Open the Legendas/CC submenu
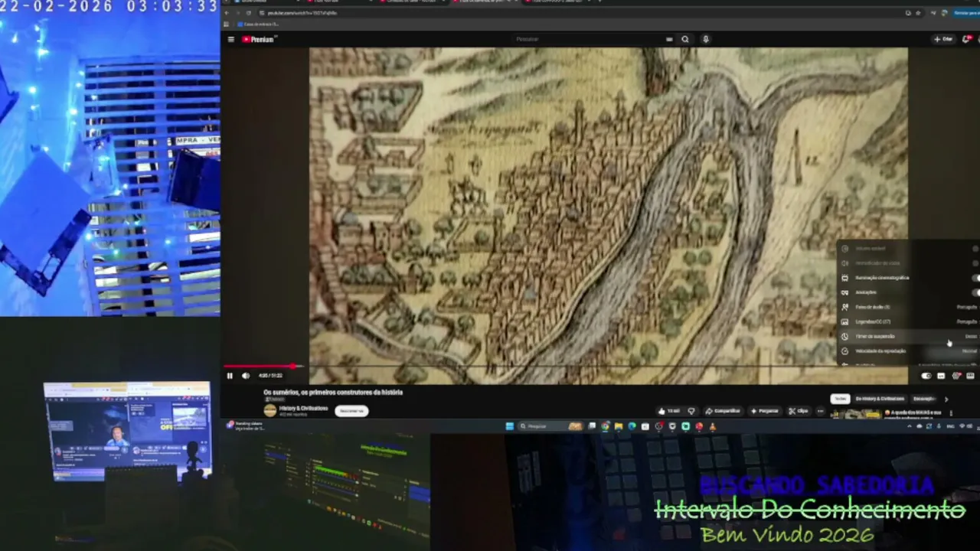This screenshot has height=551, width=980. [908, 321]
